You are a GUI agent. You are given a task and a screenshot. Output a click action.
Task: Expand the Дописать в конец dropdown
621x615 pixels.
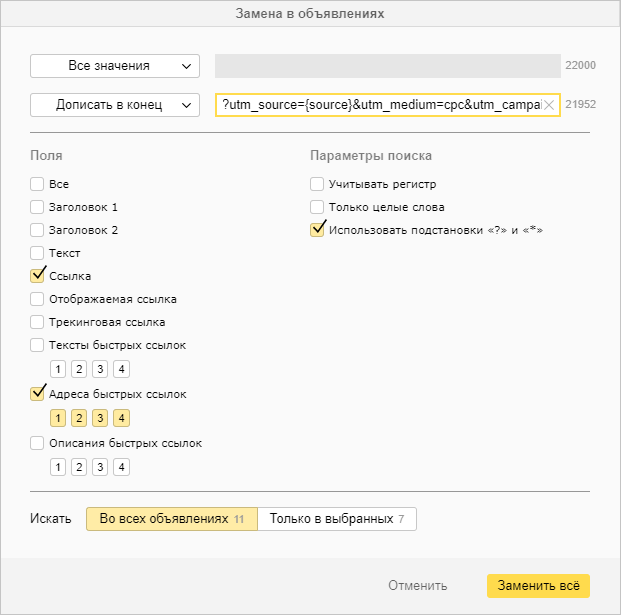click(115, 105)
